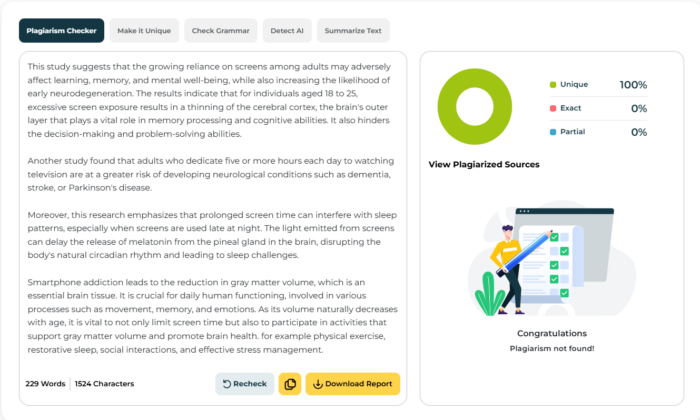
Task: Click the blue Partial legend dot
Action: pyautogui.click(x=553, y=132)
